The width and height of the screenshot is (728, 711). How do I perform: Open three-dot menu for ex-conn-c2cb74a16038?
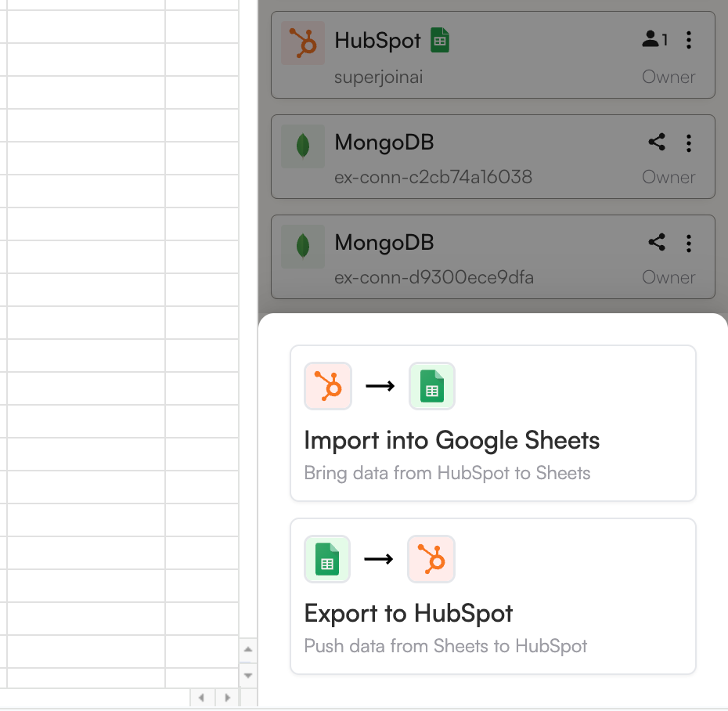coord(689,143)
